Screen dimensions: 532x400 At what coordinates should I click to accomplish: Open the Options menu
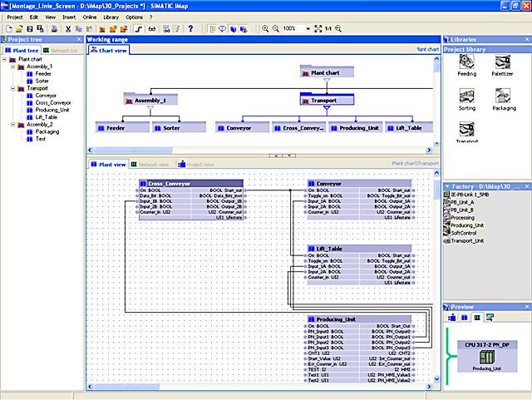[x=134, y=17]
